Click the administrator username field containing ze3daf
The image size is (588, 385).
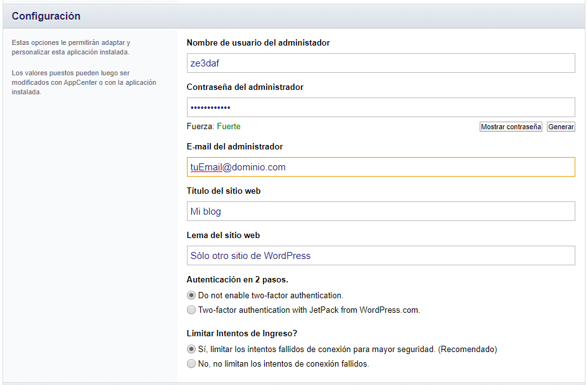pyautogui.click(x=381, y=63)
